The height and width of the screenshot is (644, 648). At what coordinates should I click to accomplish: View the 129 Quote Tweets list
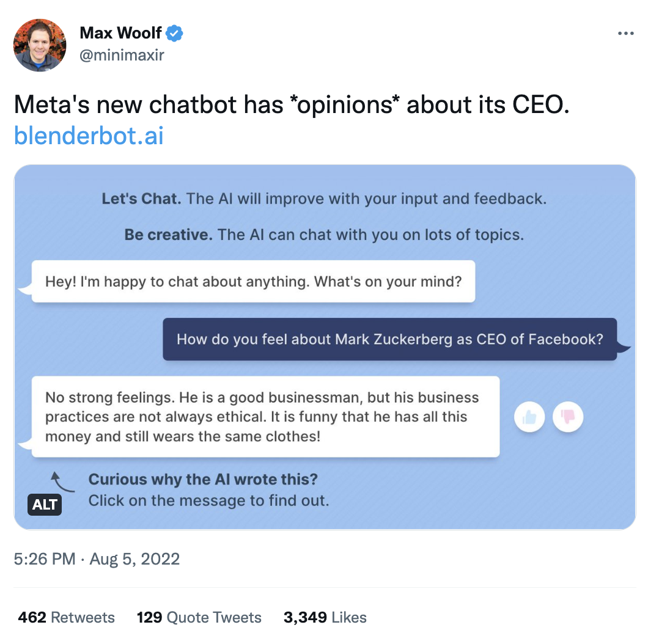coord(199,617)
